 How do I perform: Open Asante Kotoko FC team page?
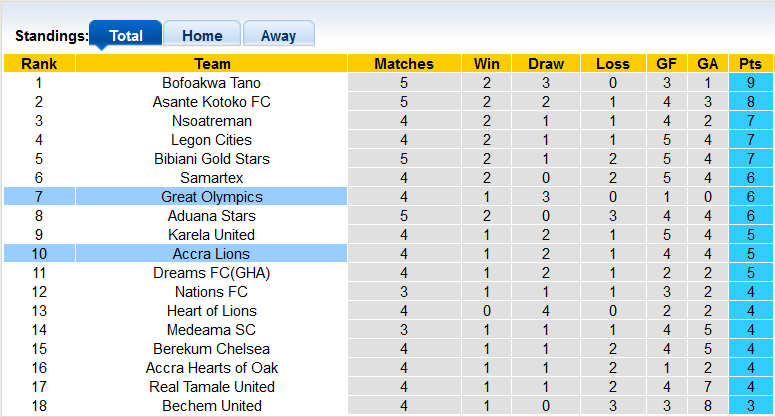[x=212, y=102]
